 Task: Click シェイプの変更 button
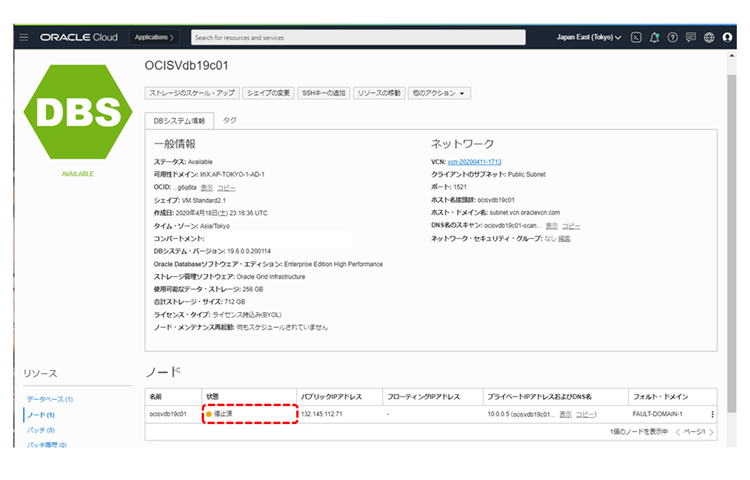pyautogui.click(x=268, y=93)
